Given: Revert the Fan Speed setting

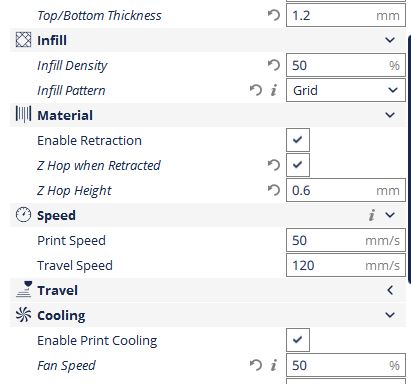Looking at the screenshot, I should click(256, 365).
